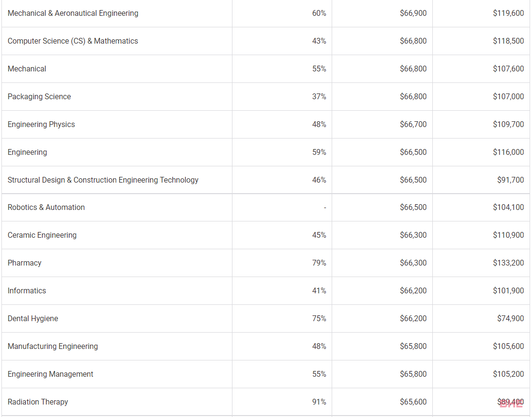Select the Dental Hygiene major name
532x417 pixels.
click(33, 319)
